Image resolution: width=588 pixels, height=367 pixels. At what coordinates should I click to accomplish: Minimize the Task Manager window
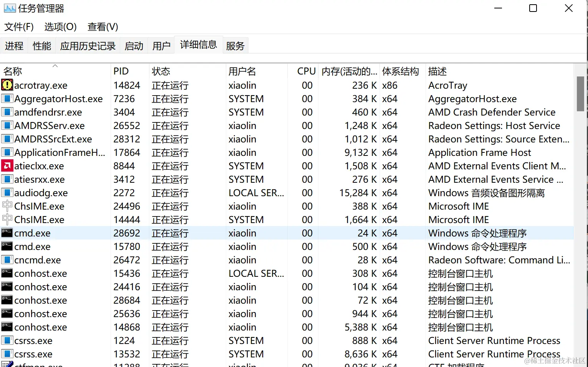coord(498,8)
